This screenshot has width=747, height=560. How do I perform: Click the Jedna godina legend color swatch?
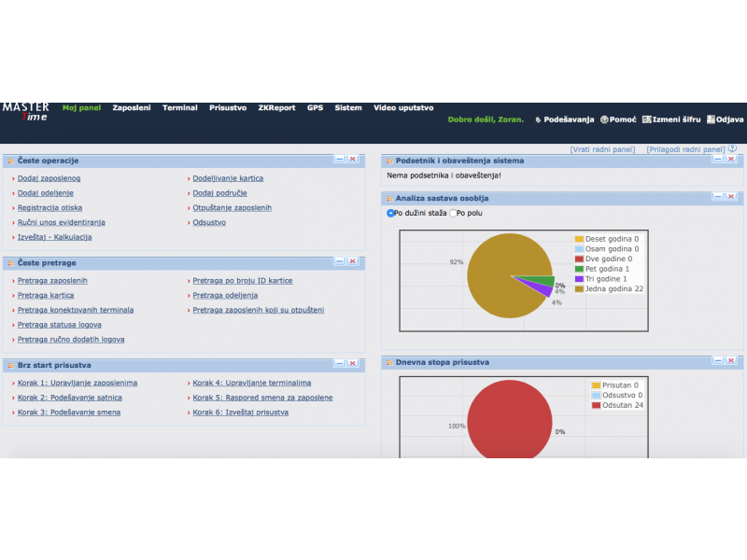click(580, 289)
